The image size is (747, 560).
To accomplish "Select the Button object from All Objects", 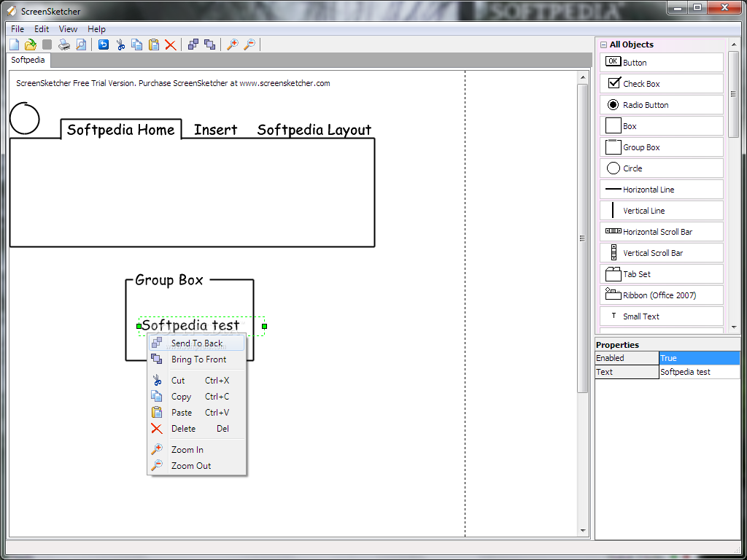I will point(661,63).
